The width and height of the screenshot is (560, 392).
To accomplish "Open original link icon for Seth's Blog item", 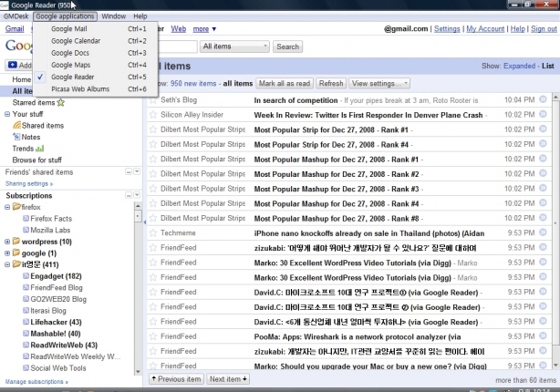I will click(x=543, y=99).
